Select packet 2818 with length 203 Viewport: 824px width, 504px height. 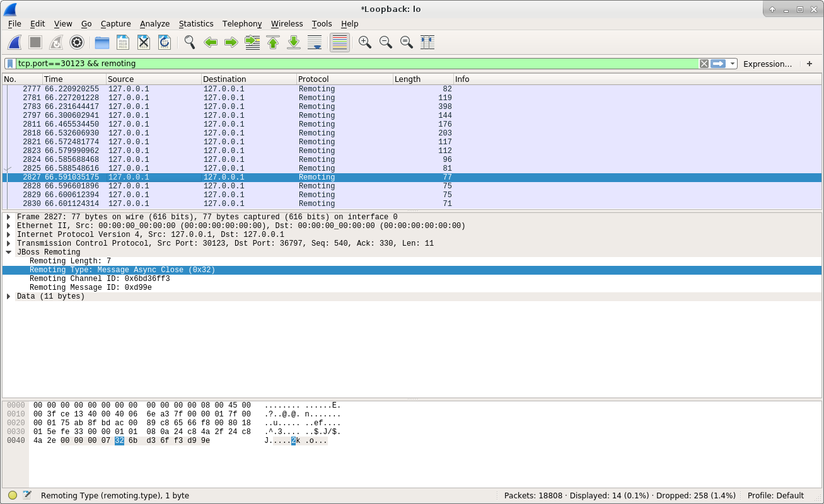tap(412, 133)
